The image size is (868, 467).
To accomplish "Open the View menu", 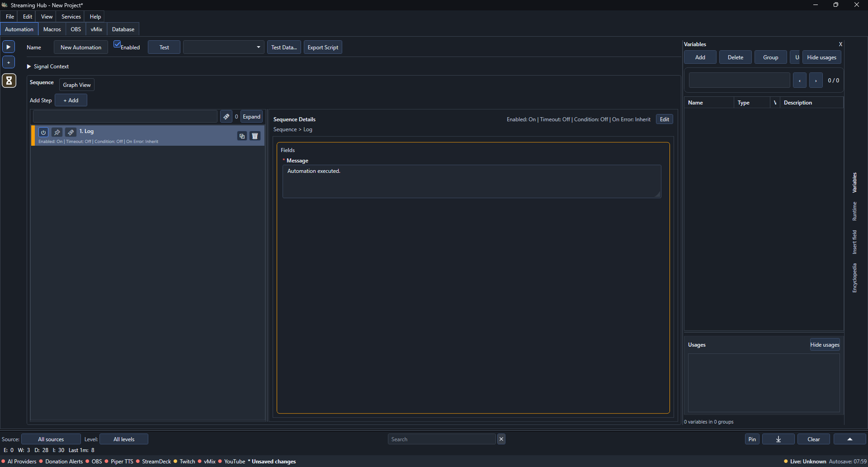I will pyautogui.click(x=47, y=16).
